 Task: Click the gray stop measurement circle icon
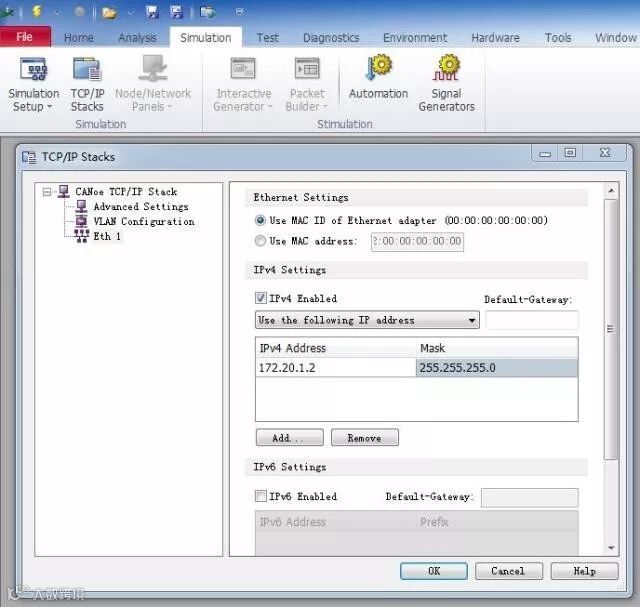pyautogui.click(x=80, y=12)
